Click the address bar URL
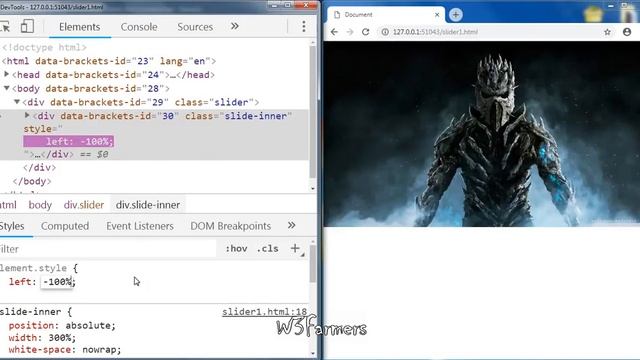Image resolution: width=640 pixels, height=360 pixels. pos(436,32)
